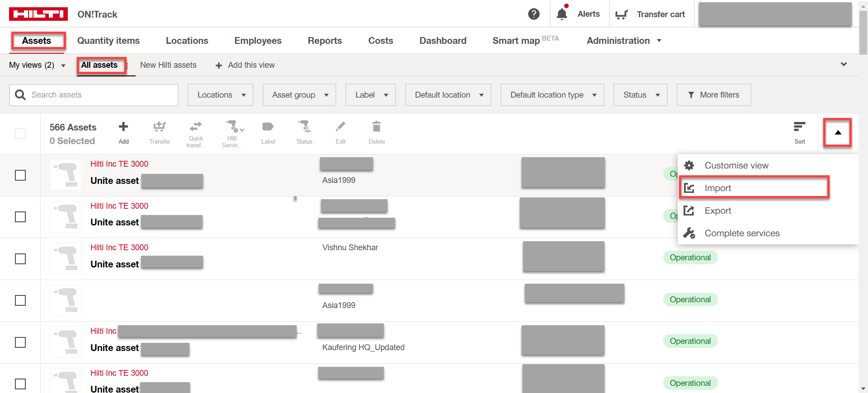Viewport: 868px width, 393px height.
Task: Toggle the select-all assets checkbox
Action: tap(20, 134)
